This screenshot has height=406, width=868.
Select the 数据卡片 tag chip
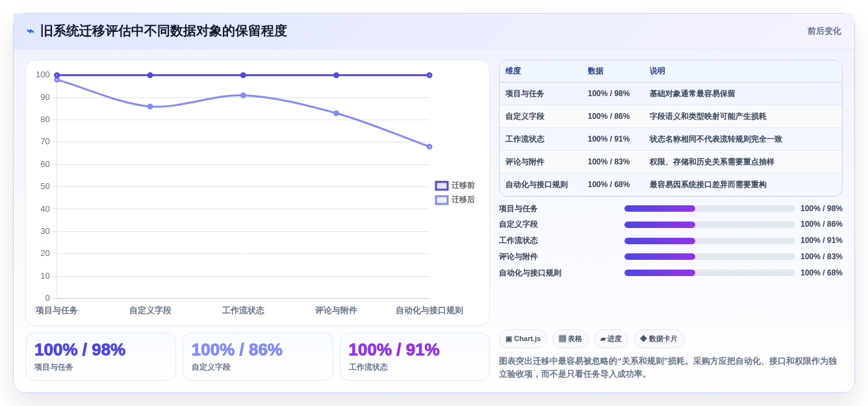click(659, 339)
